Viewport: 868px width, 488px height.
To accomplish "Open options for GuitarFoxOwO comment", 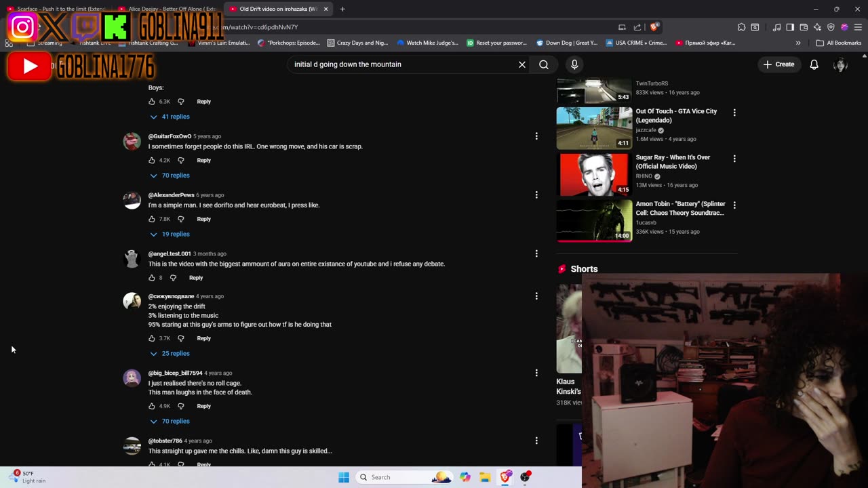I will 536,136.
